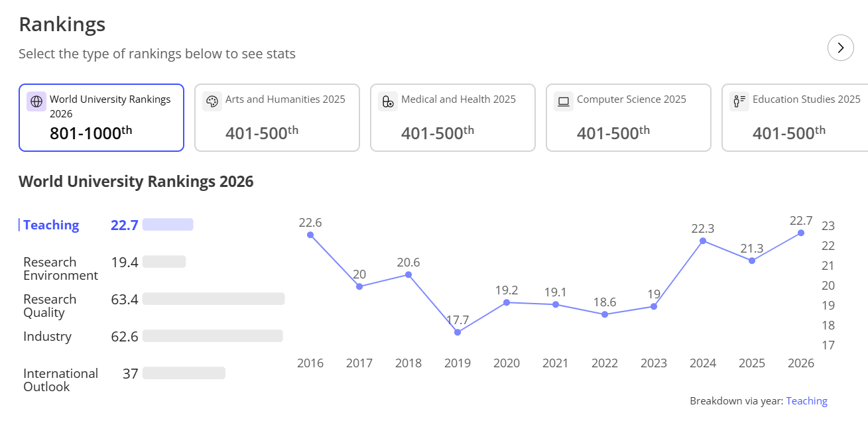This screenshot has height=421, width=868.
Task: Select the Teaching metric
Action: click(51, 225)
